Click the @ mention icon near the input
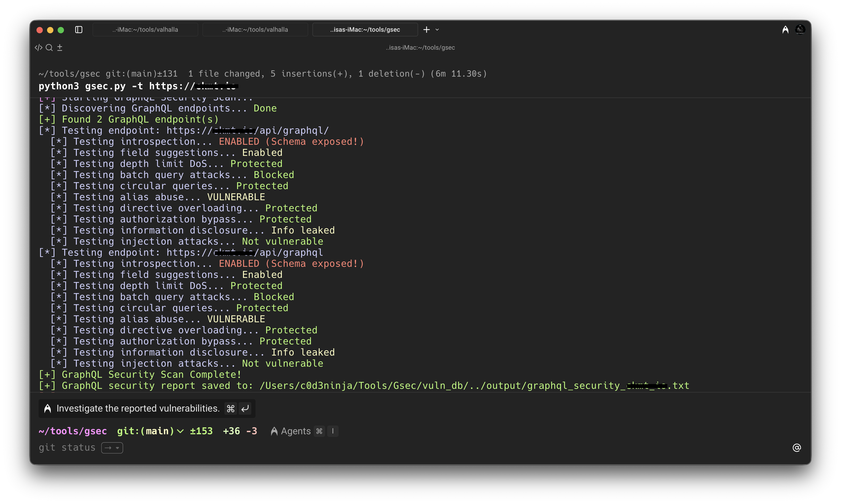The height and width of the screenshot is (504, 841). pos(797,448)
